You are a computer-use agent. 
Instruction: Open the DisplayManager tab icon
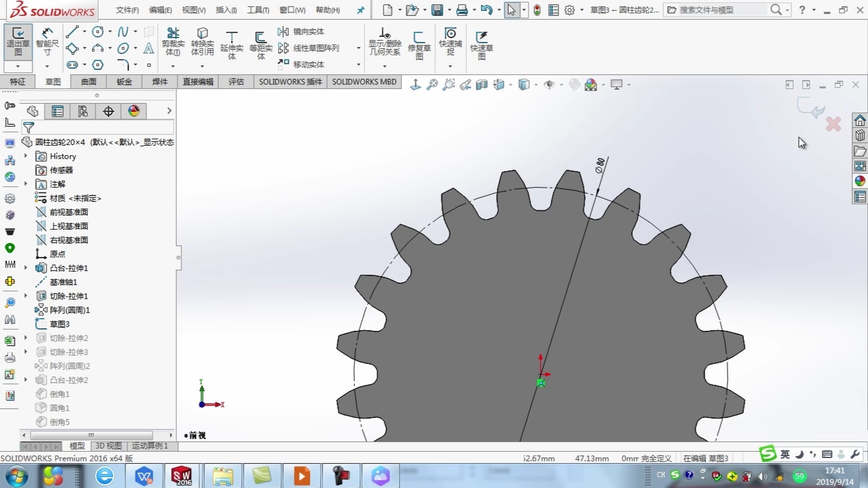coord(134,111)
